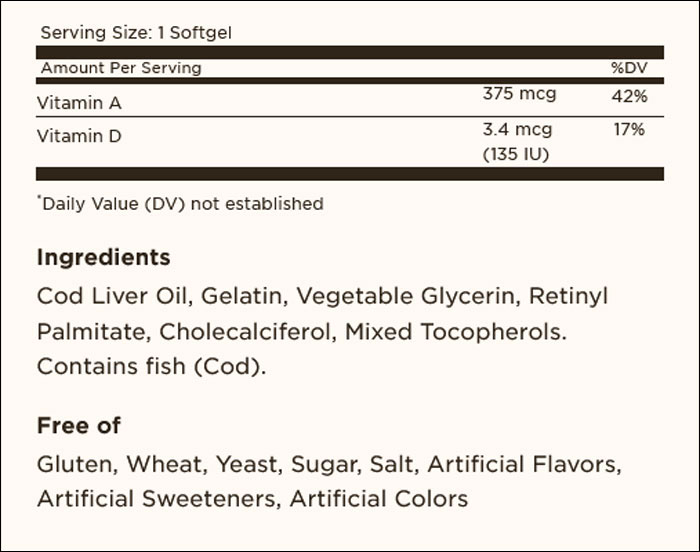
Task: Click the (135 IU) text
Action: tap(516, 154)
